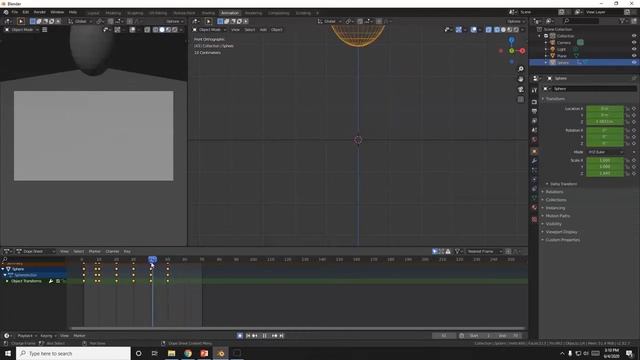The height and width of the screenshot is (360, 640).
Task: Toggle visibility eye of Camera in outliner
Action: coord(634,42)
